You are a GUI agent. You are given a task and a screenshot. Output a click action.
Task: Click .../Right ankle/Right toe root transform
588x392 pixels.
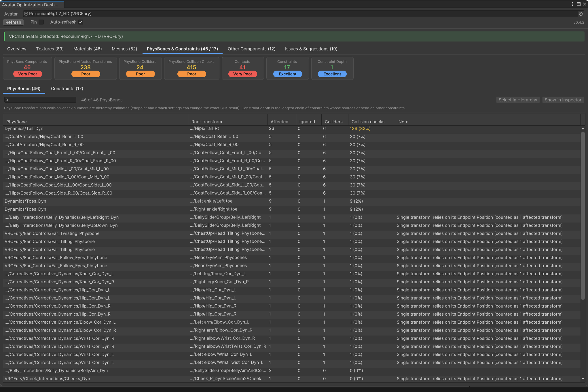tap(214, 209)
